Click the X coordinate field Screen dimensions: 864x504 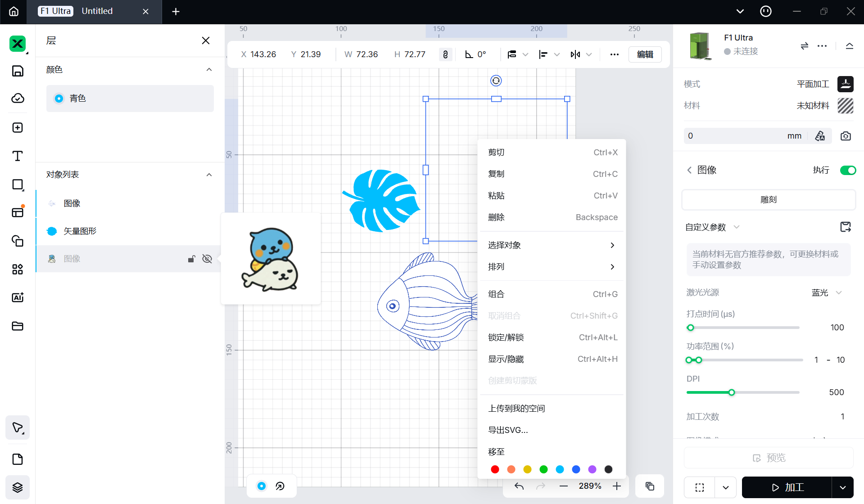[x=262, y=54]
